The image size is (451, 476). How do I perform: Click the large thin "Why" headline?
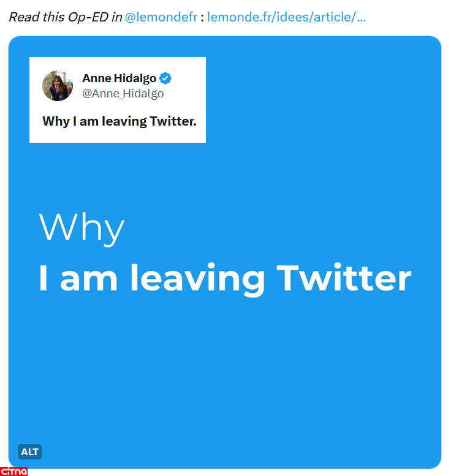81,227
